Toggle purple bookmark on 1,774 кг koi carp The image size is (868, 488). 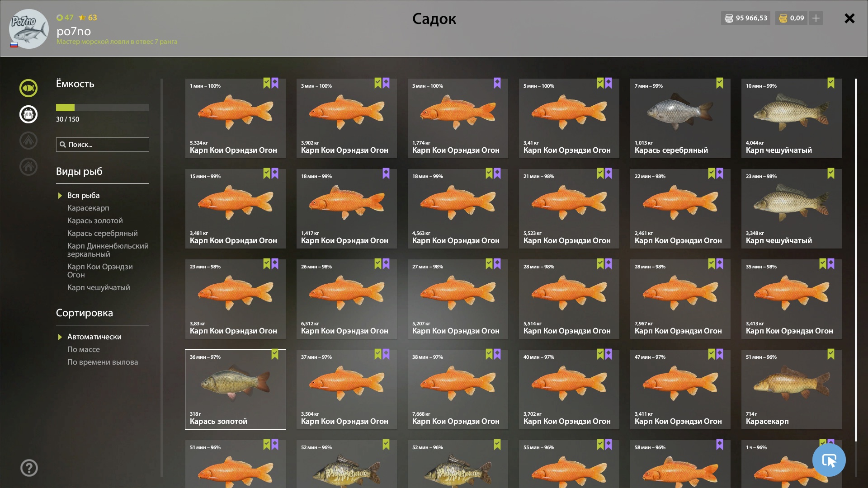click(x=497, y=83)
